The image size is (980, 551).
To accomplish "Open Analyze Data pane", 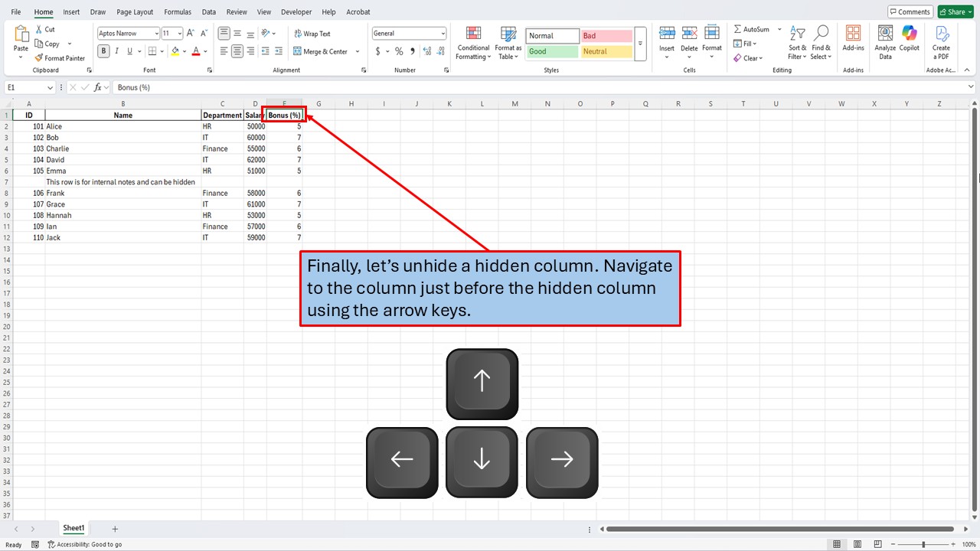I will [884, 41].
